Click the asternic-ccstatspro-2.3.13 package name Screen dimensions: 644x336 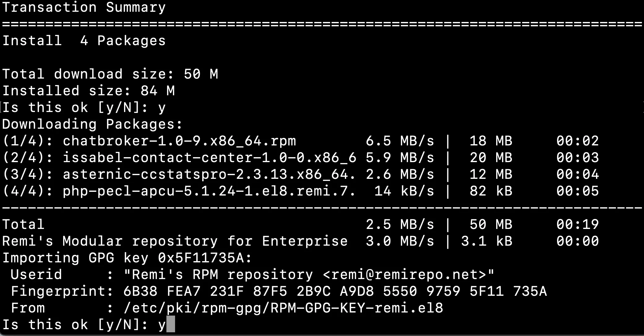tap(209, 174)
